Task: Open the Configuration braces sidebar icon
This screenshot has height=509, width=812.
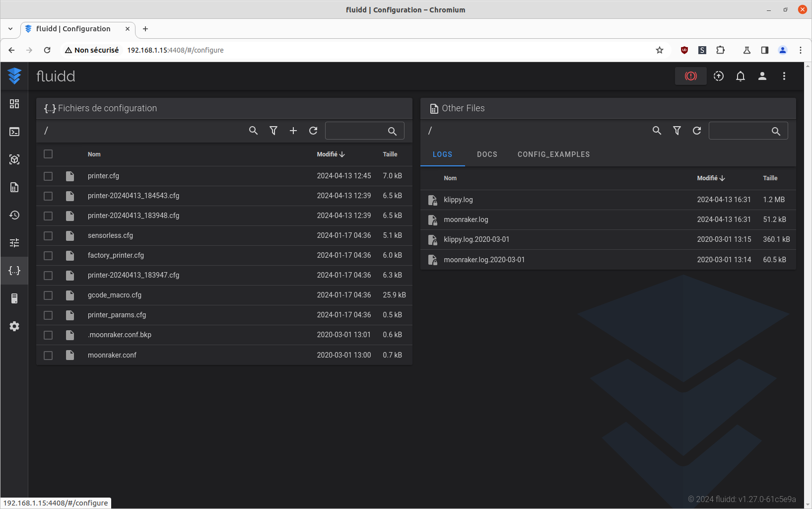Action: [x=14, y=271]
